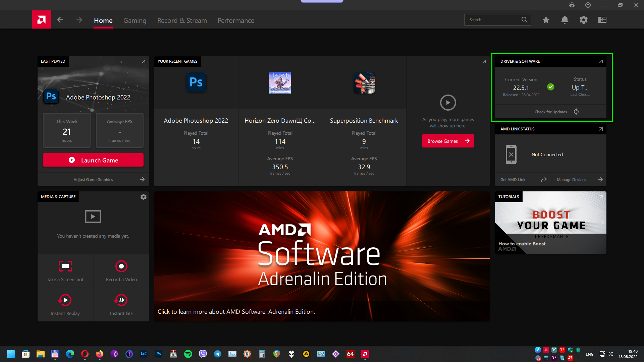The height and width of the screenshot is (362, 644).
Task: Toggle Instant GIF
Action: point(121,300)
